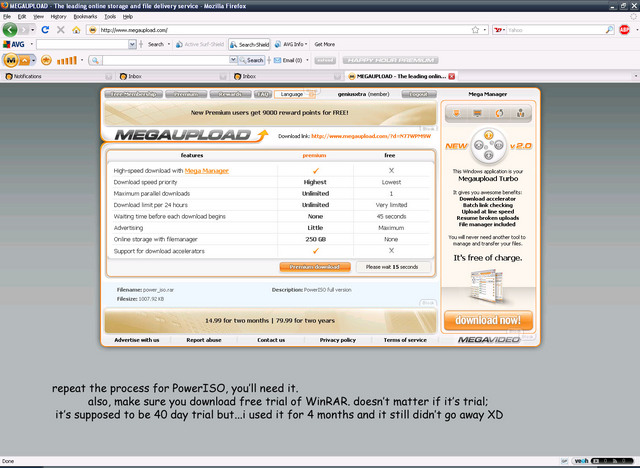
Task: Open the address bar URL dropdown arrow
Action: (484, 30)
